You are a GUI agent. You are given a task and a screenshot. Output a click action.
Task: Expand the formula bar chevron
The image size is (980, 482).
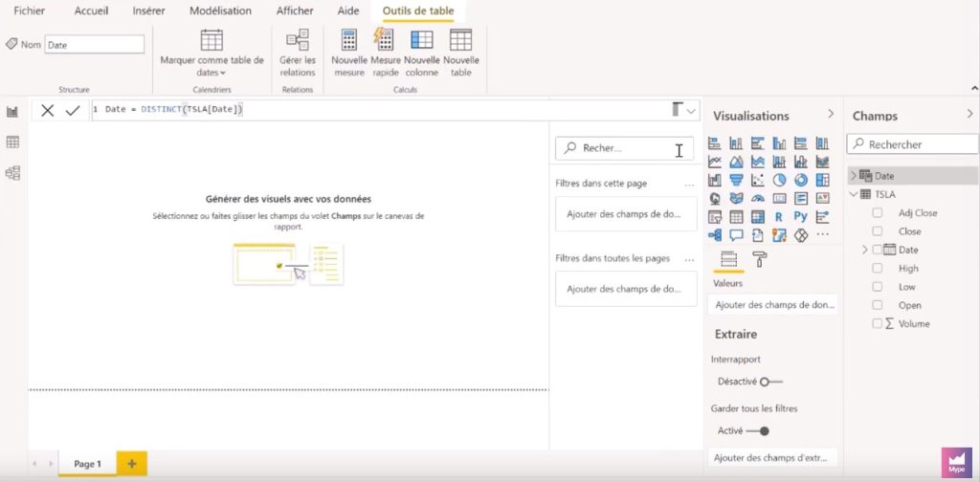coord(691,111)
